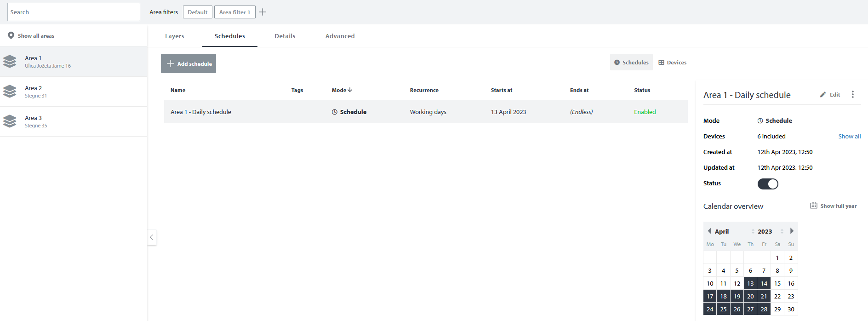Click Show all devices link
This screenshot has width=868, height=321.
(x=849, y=136)
